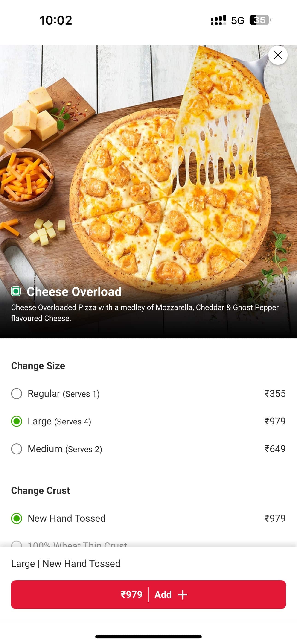The width and height of the screenshot is (297, 644).
Task: Select the Medium size radio button
Action: 17,449
